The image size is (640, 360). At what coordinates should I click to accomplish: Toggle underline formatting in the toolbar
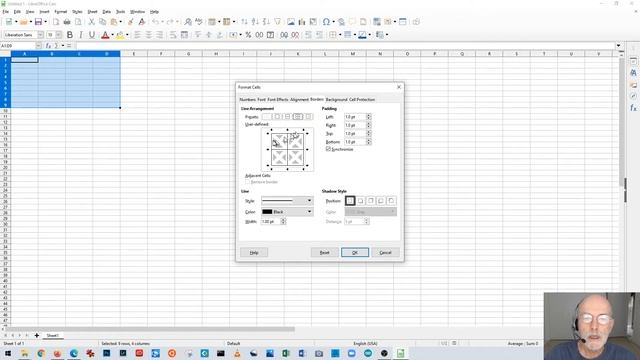pos(92,35)
